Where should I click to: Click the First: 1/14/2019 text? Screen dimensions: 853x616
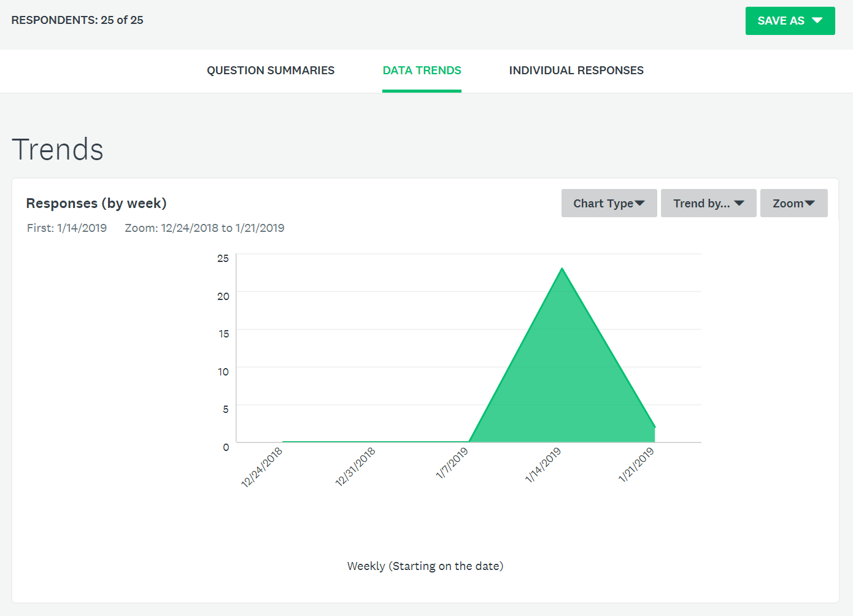tap(67, 228)
